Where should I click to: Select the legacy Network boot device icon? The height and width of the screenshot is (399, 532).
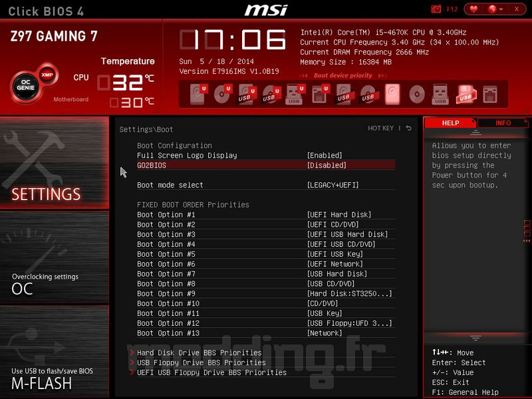point(490,94)
